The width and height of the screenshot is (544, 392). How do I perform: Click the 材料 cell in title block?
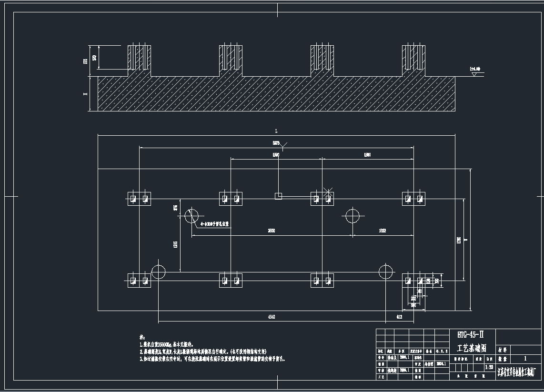pos(503,350)
